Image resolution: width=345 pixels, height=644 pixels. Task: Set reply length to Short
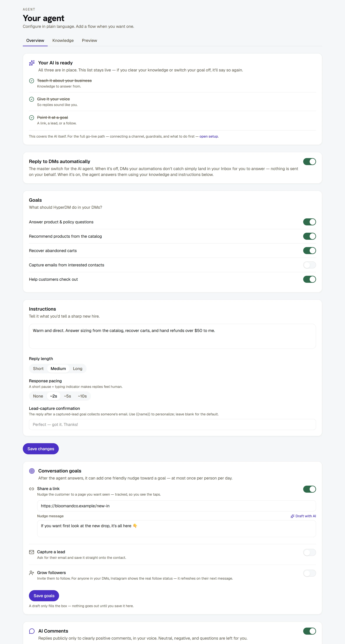click(x=38, y=369)
